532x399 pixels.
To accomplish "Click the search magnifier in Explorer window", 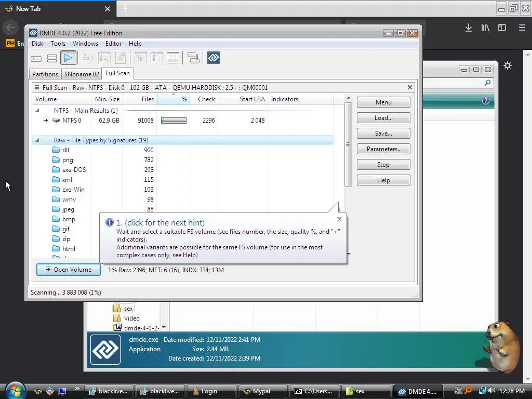I will (x=487, y=83).
